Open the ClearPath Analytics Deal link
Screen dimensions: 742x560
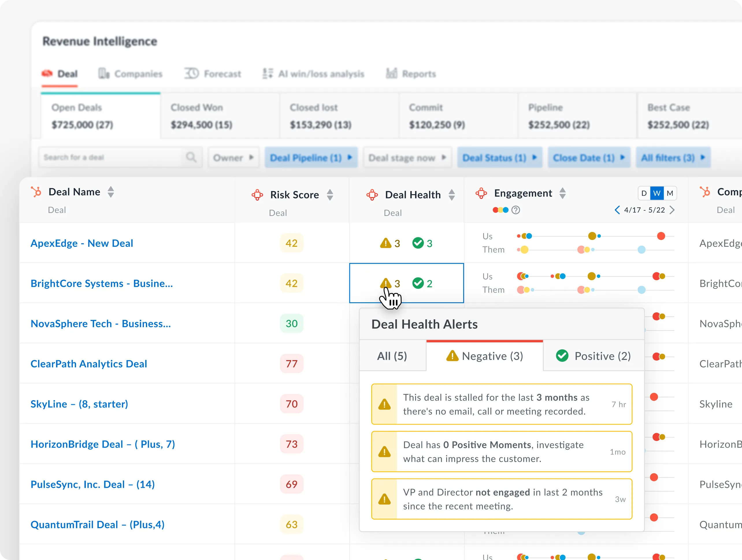(88, 364)
